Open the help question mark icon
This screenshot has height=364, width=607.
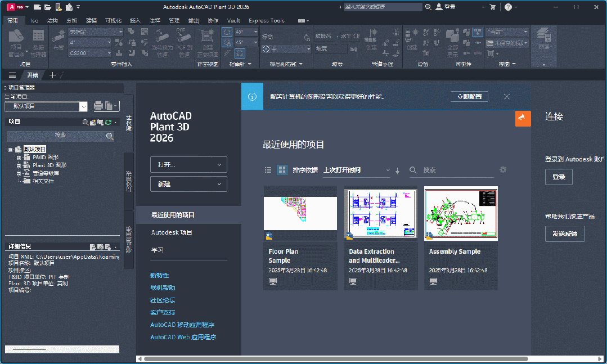coord(509,7)
